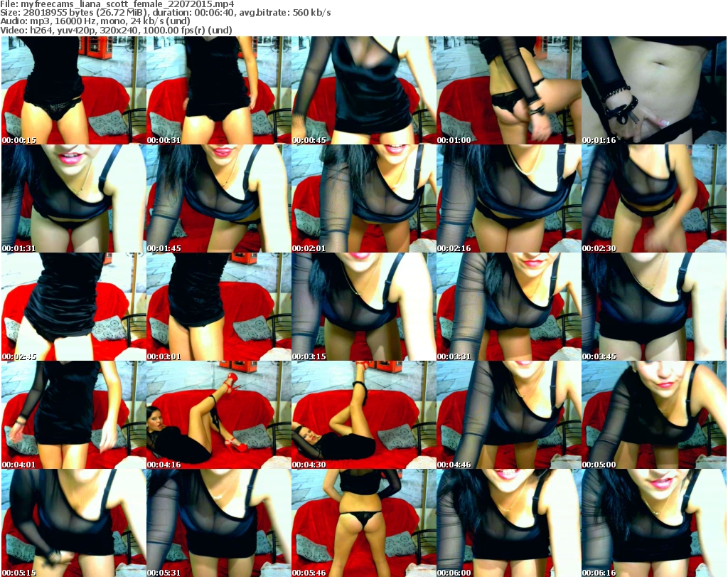Select the 'Audio: mp3, 16000 Hz' header line
Viewport: 728px width, 577px height.
pos(95,21)
